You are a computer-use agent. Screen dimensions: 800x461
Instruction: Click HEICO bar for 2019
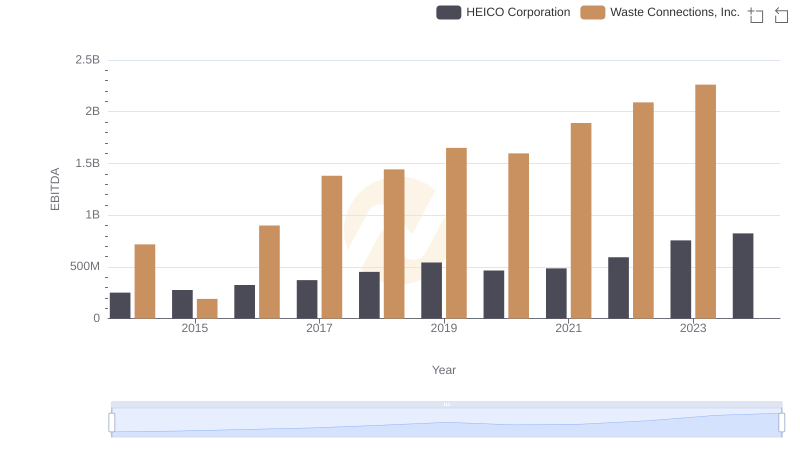[x=432, y=291]
